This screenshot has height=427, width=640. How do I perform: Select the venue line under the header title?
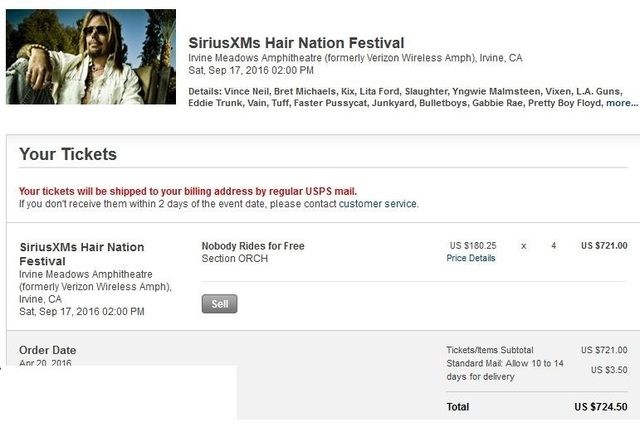click(x=355, y=59)
